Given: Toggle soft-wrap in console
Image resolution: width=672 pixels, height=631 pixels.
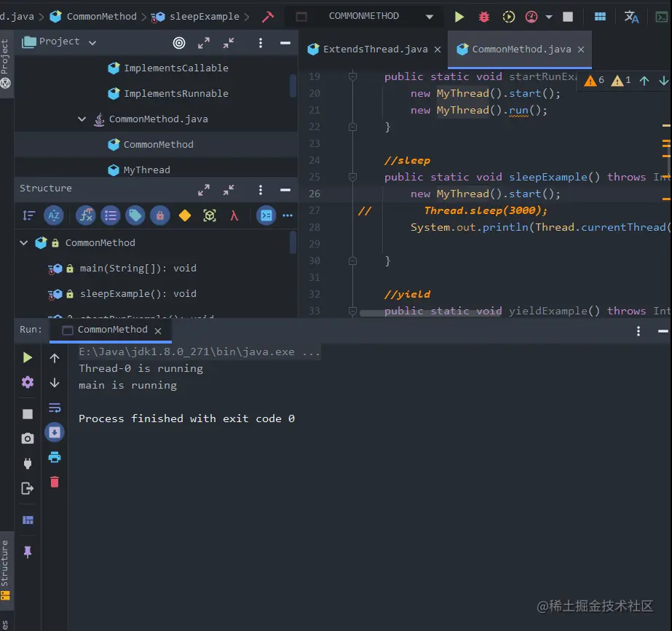Looking at the screenshot, I should pyautogui.click(x=55, y=408).
